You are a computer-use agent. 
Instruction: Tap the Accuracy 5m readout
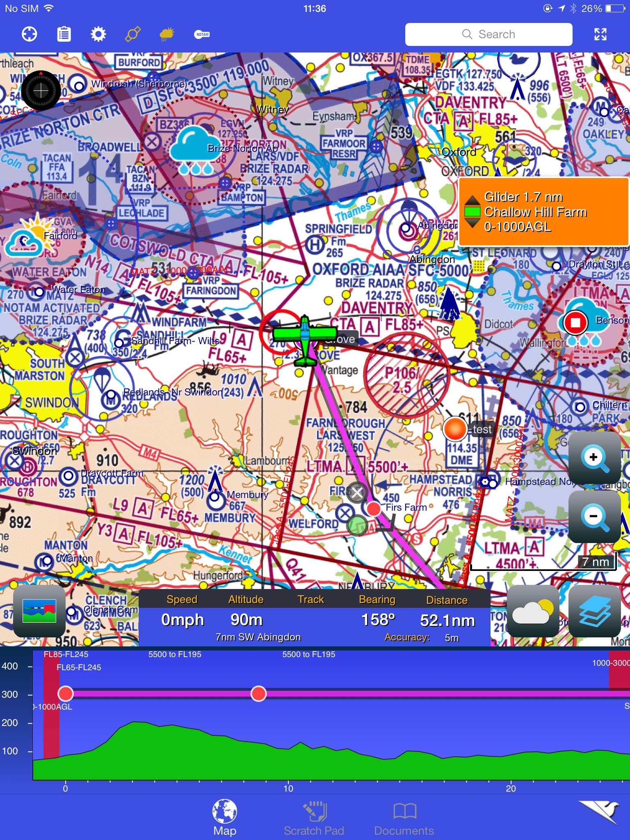(422, 637)
